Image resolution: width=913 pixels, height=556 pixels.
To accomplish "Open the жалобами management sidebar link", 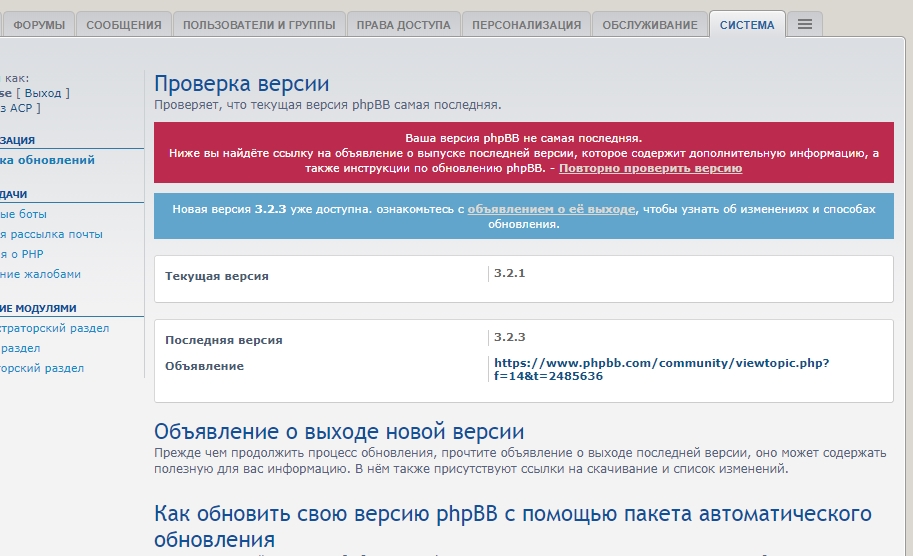I will (40, 274).
